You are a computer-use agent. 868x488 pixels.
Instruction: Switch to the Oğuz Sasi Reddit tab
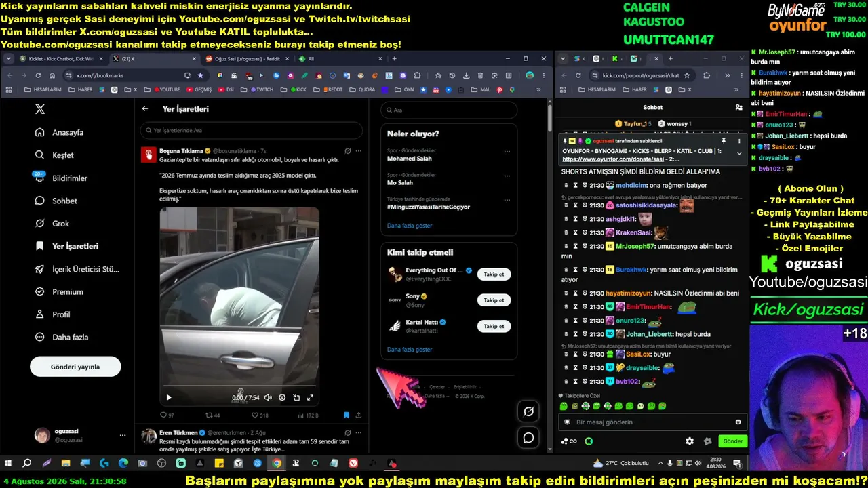(x=247, y=59)
